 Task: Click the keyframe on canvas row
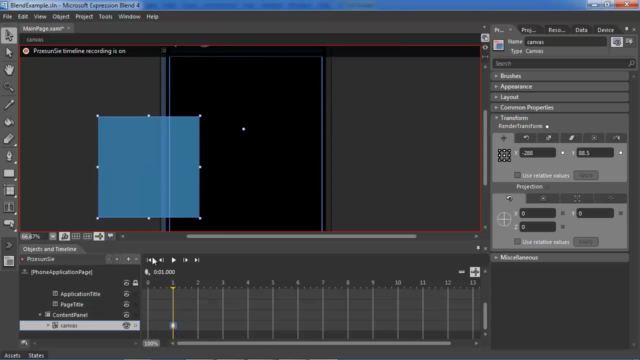(173, 325)
